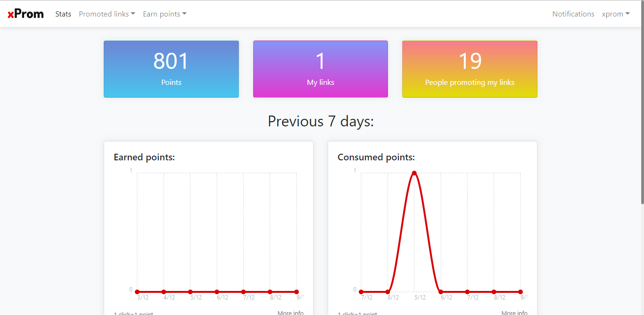Click the Earned points 6/12 data point
The height and width of the screenshot is (315, 644).
click(217, 292)
